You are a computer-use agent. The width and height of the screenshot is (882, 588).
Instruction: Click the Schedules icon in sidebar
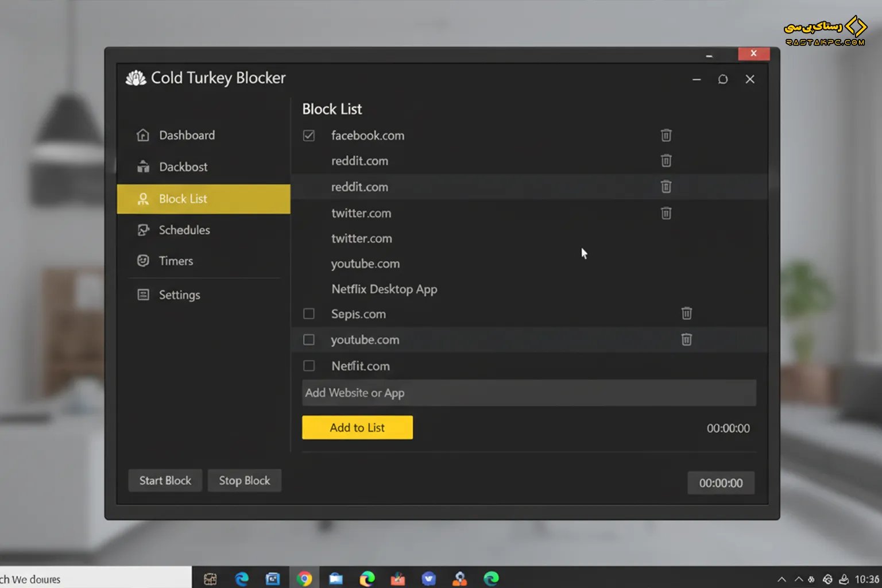(x=143, y=230)
